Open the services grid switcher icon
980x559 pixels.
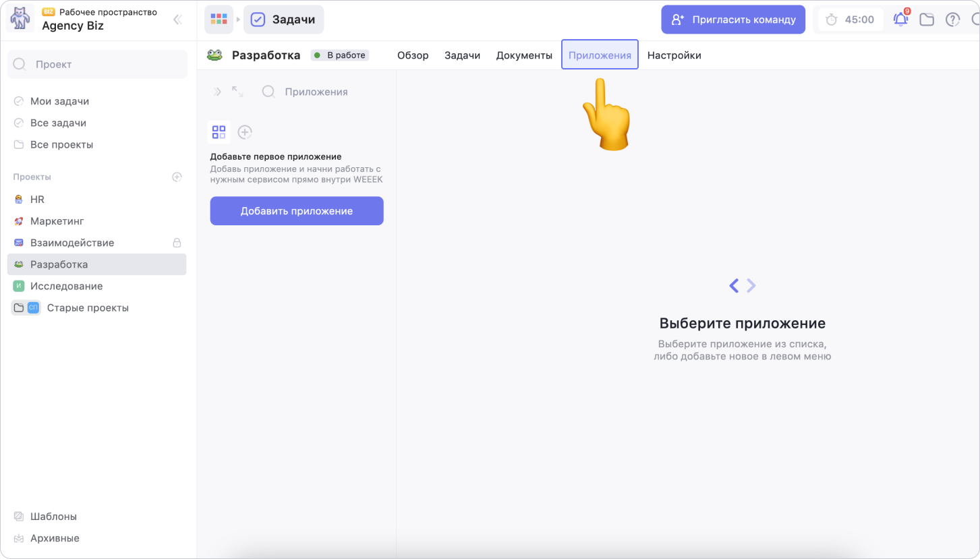click(x=219, y=20)
